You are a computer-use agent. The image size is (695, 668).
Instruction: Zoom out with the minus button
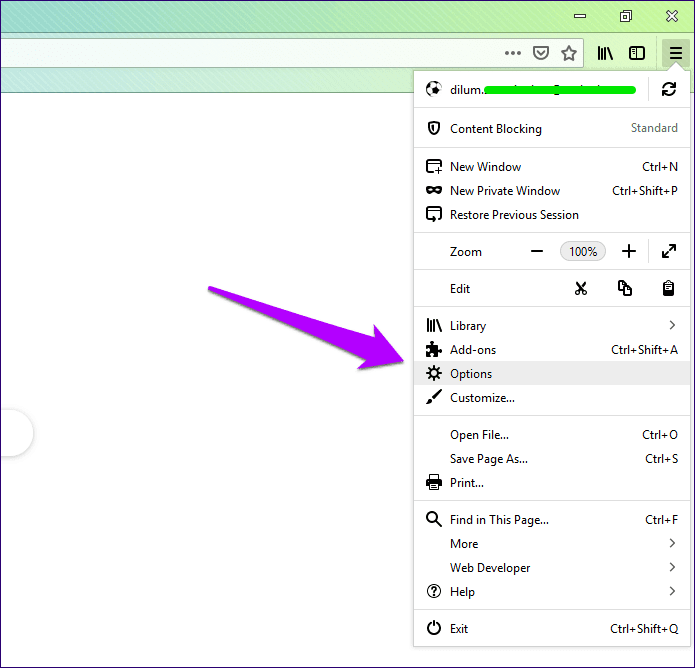coord(537,252)
